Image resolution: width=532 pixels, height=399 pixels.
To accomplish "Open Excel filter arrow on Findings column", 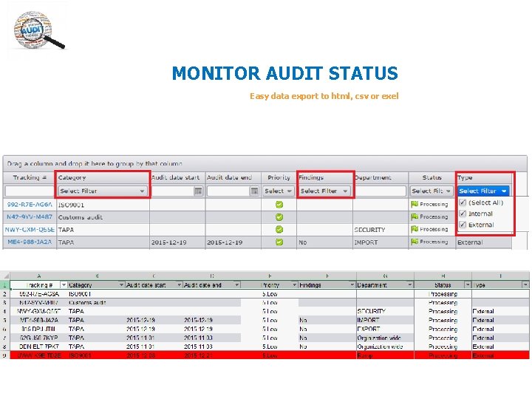I will coord(352,285).
